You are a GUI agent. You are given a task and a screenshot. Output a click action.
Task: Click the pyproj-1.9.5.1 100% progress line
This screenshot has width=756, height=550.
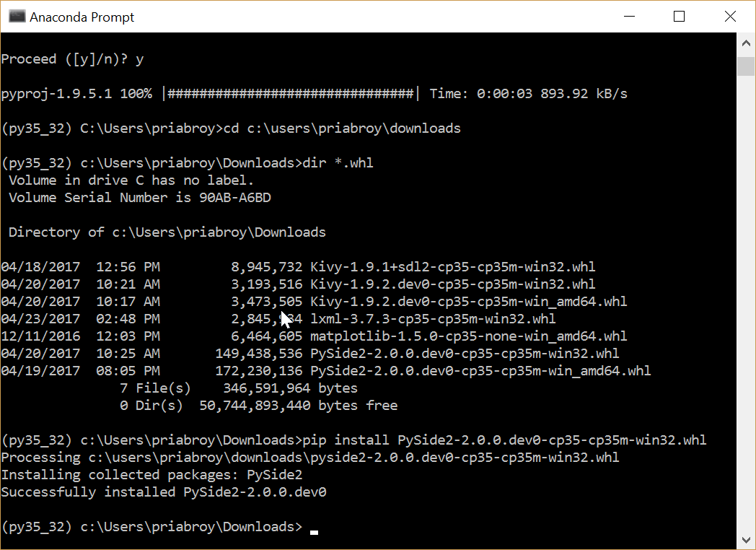315,94
